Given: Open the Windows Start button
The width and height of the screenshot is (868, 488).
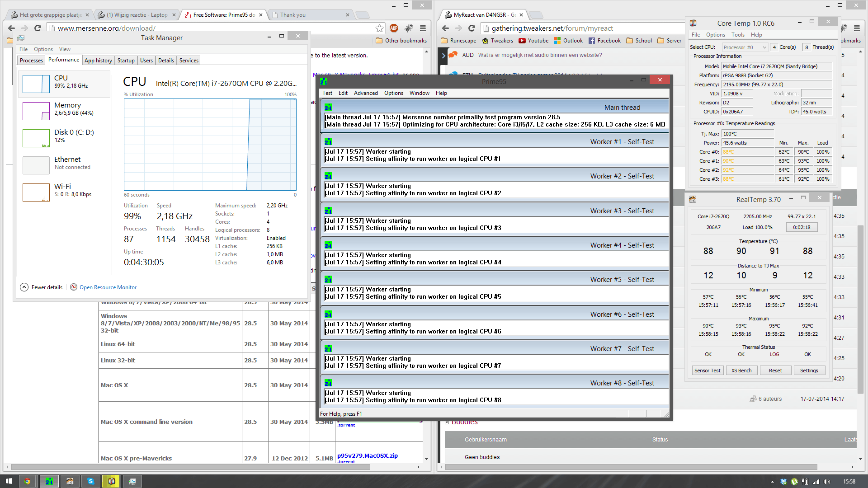Looking at the screenshot, I should click(9, 481).
